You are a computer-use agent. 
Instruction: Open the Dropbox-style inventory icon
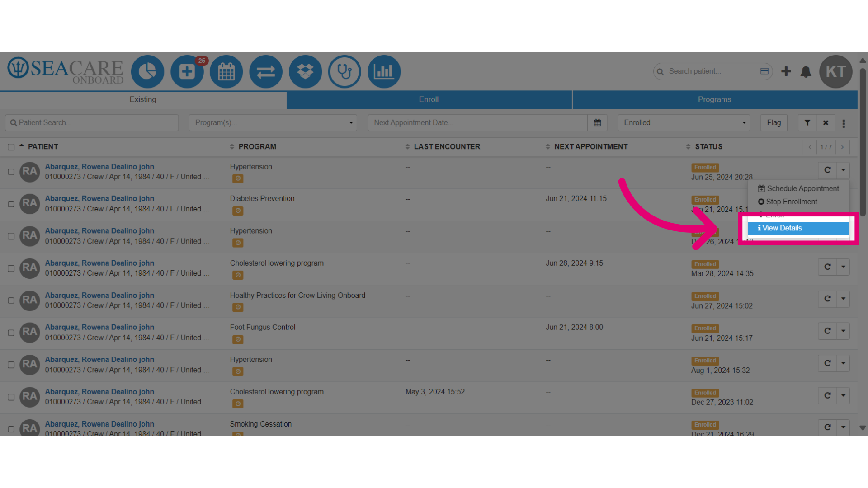pyautogui.click(x=305, y=71)
